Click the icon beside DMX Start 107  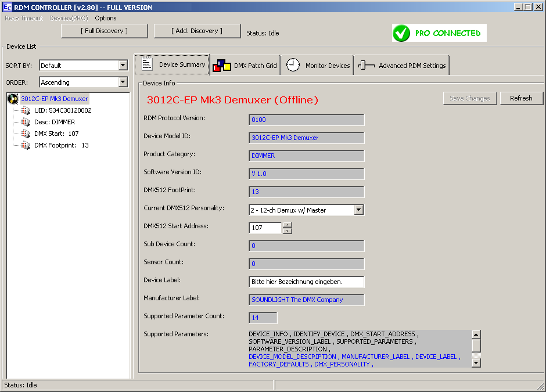pos(26,134)
